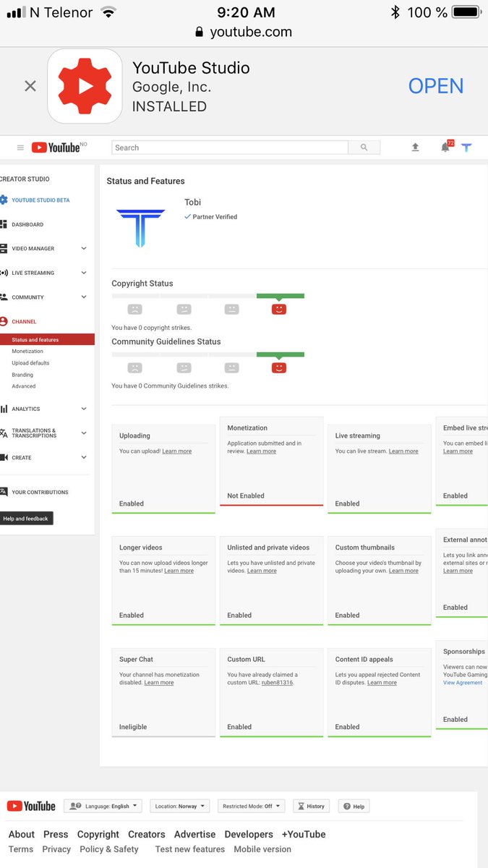Image resolution: width=488 pixels, height=868 pixels.
Task: Open the Restricted Mode: Off dropdown
Action: pyautogui.click(x=252, y=806)
